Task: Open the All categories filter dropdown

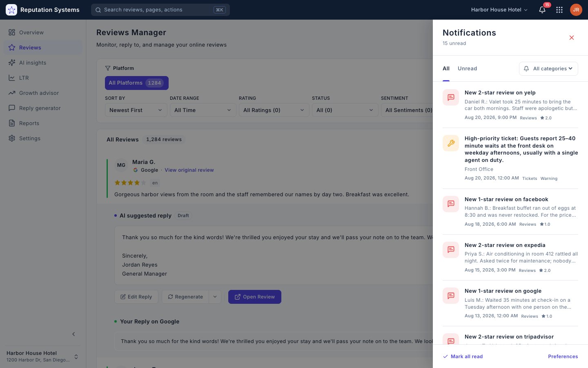Action: click(x=548, y=69)
